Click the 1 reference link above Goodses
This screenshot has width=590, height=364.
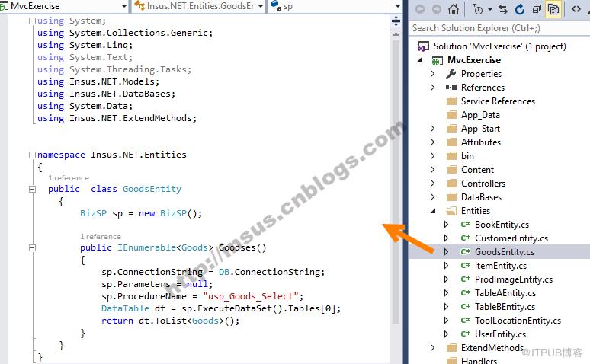point(101,237)
